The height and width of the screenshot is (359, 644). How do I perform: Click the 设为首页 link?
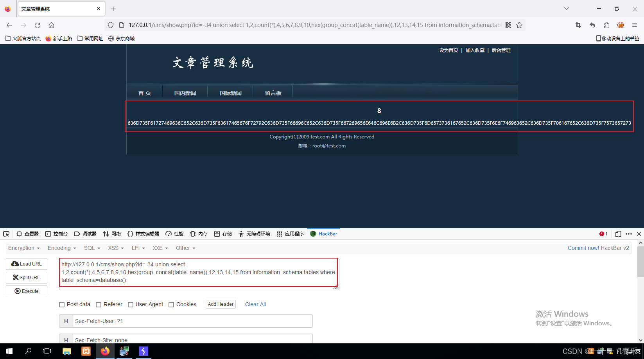click(x=448, y=50)
